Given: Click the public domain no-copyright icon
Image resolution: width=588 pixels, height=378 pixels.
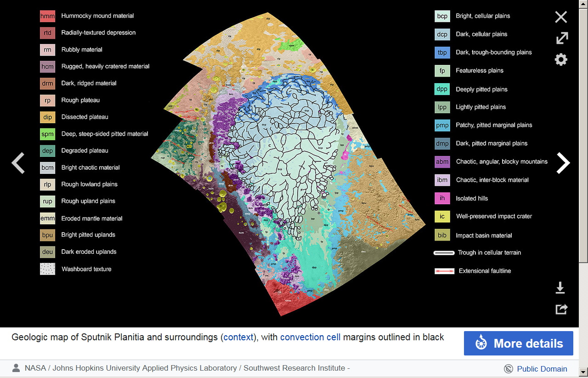Looking at the screenshot, I should click(x=508, y=369).
